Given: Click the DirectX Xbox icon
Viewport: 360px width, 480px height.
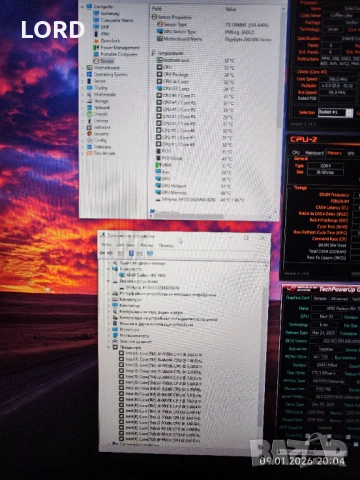Looking at the screenshot, I should 89,114.
